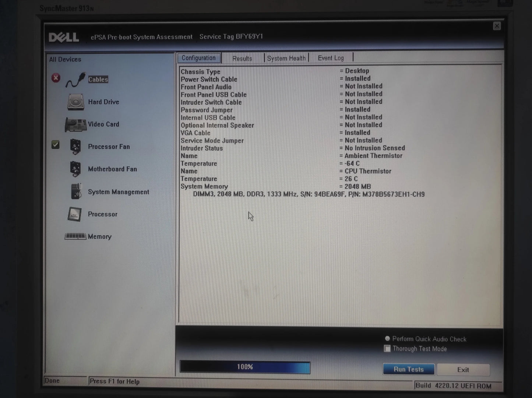Click the Intruder Status row
Viewport: 532px width, 398px height.
click(293, 148)
